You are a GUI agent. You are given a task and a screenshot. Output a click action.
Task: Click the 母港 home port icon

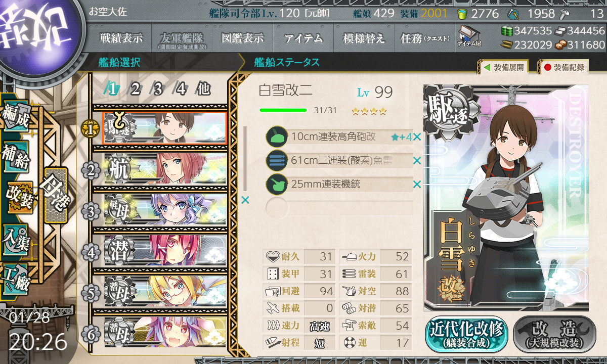pos(55,195)
